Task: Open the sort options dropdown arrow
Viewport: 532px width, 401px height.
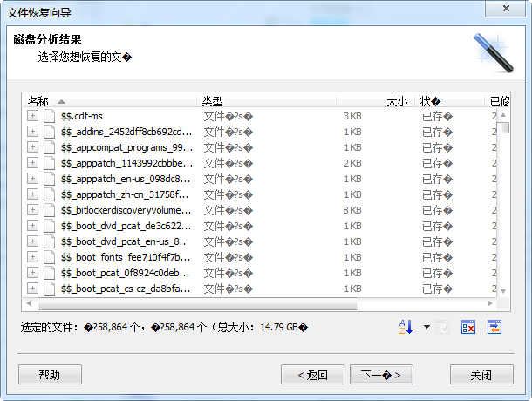Action: (x=426, y=328)
